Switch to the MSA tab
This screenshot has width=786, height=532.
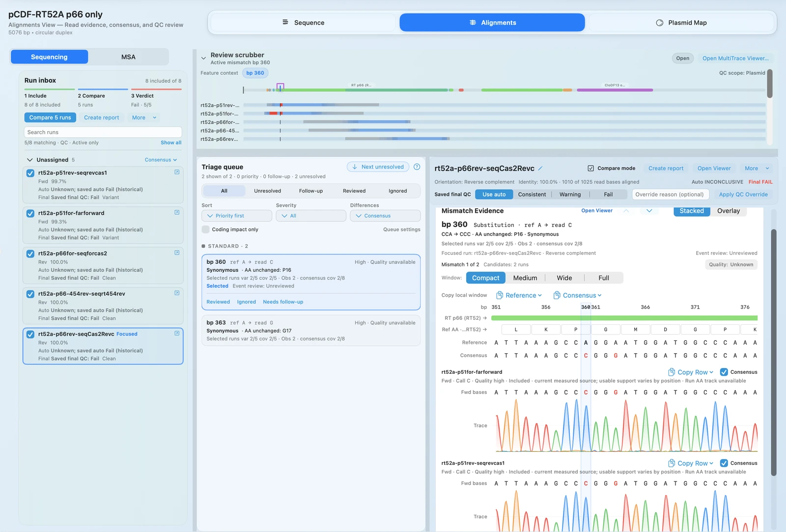click(x=128, y=57)
